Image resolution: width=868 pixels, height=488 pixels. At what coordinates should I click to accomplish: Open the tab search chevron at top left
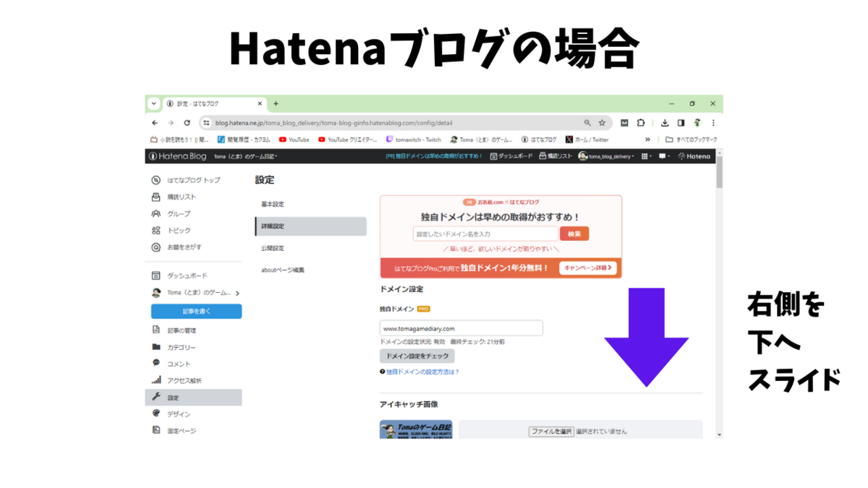click(154, 104)
